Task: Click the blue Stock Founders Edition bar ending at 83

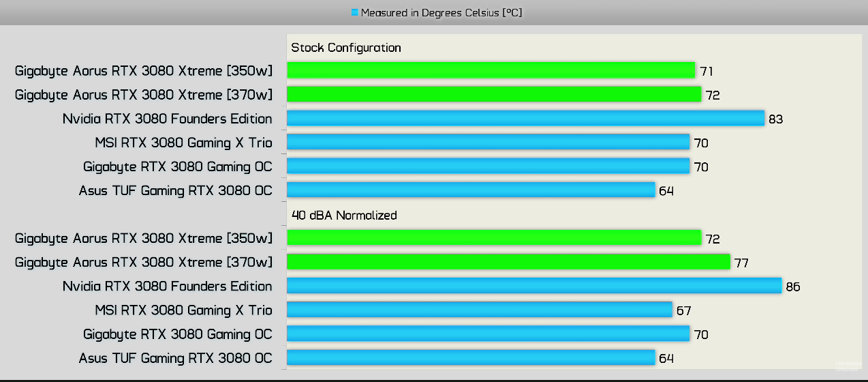Action: (x=525, y=118)
